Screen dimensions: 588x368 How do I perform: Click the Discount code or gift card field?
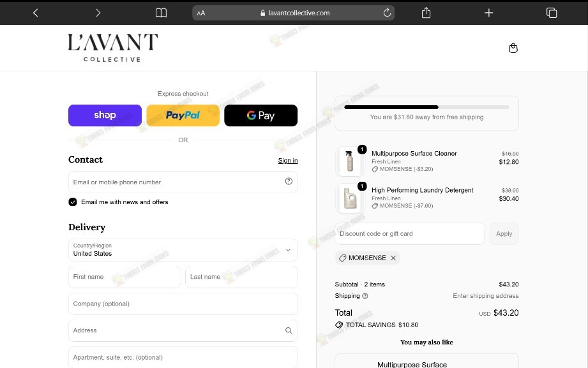pos(410,233)
